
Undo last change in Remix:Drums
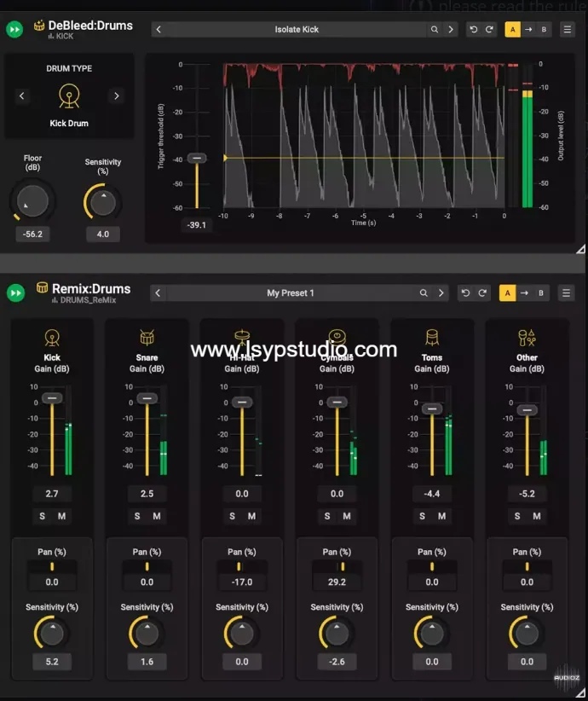click(465, 293)
